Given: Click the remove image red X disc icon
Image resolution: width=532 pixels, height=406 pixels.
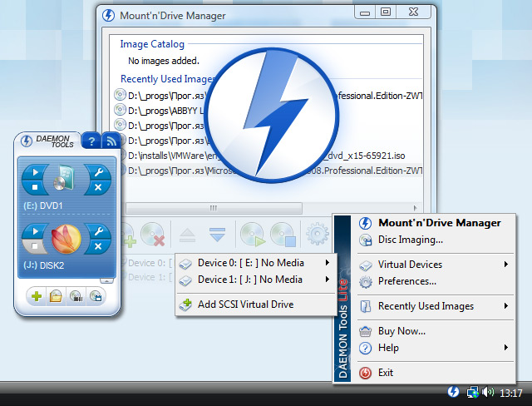Looking at the screenshot, I should coord(153,234).
